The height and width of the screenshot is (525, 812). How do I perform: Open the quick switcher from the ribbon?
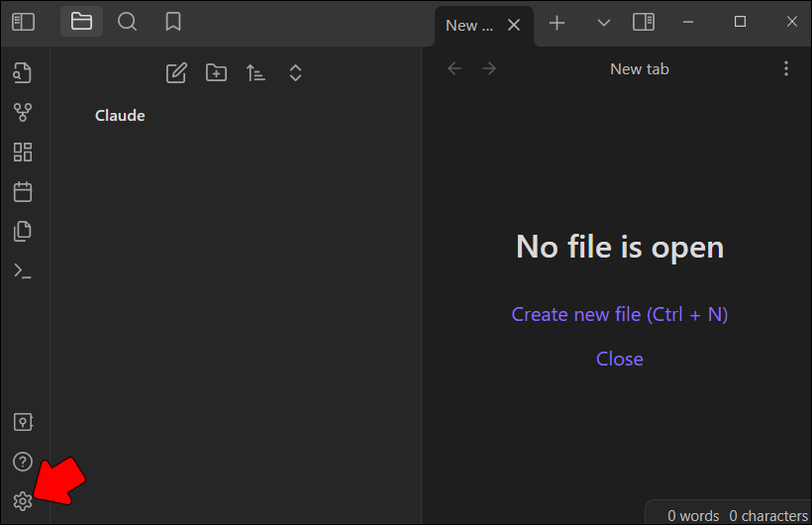point(23,72)
